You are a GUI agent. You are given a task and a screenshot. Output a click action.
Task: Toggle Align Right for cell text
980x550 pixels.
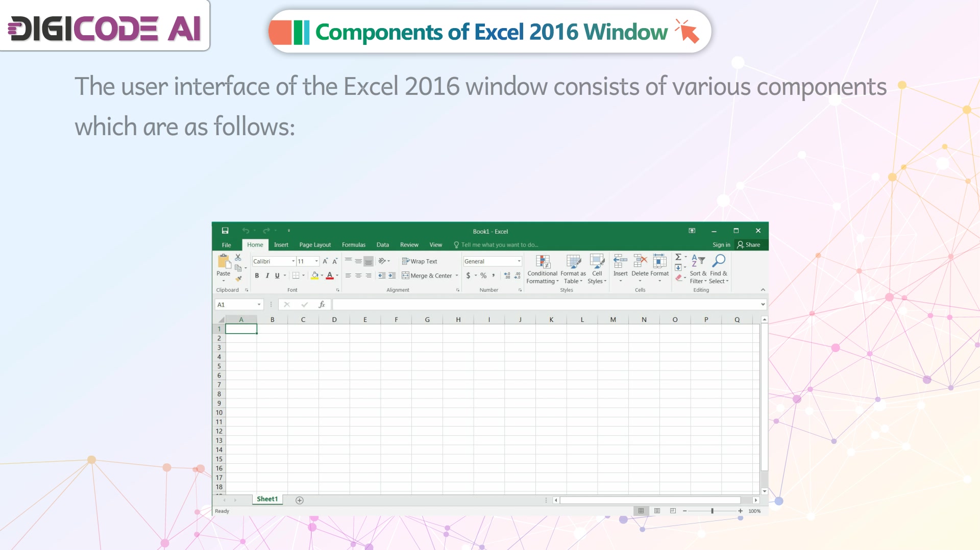[369, 276]
